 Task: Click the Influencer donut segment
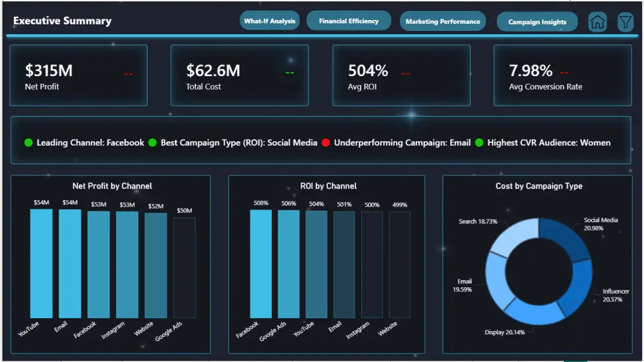coord(578,288)
